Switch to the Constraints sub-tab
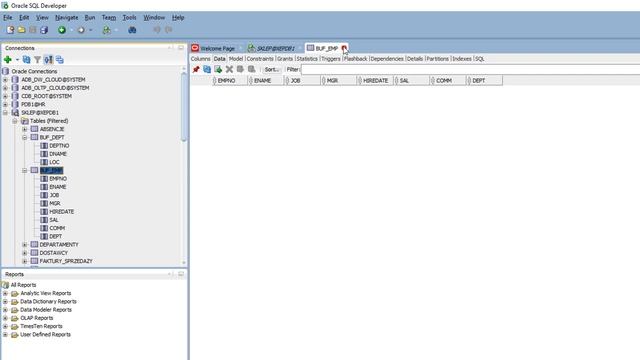This screenshot has height=360, width=640. [x=260, y=59]
